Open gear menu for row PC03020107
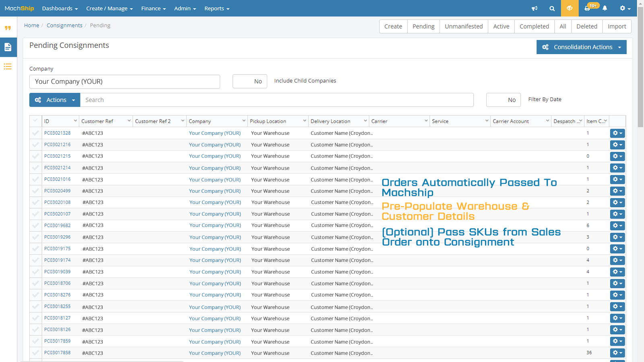This screenshot has width=644, height=362. coord(617,214)
